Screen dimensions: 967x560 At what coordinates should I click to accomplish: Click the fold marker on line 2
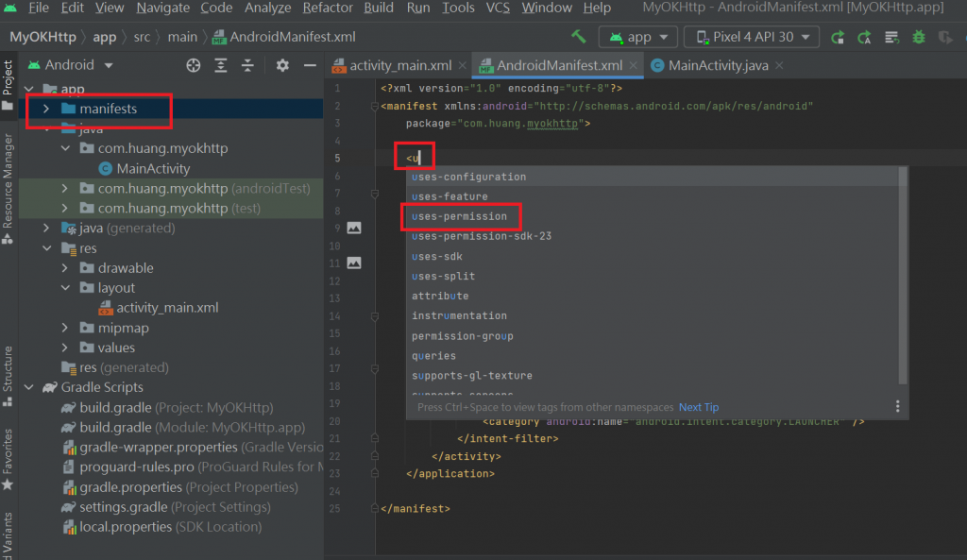[x=374, y=106]
